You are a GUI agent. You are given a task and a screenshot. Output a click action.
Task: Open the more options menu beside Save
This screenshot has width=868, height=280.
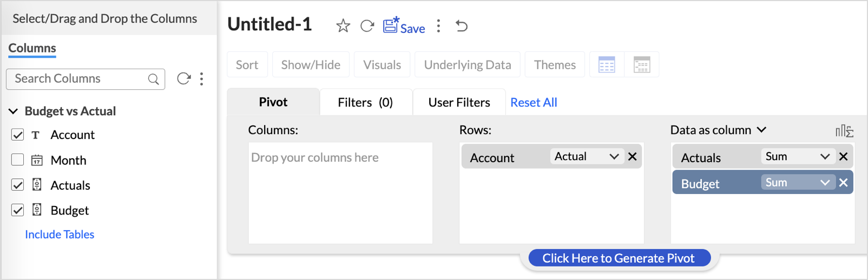(438, 26)
